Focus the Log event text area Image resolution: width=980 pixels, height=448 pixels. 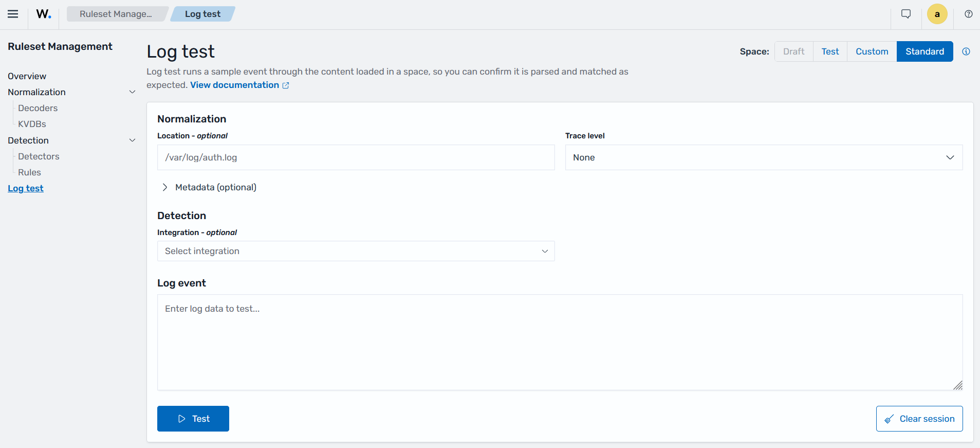click(560, 342)
